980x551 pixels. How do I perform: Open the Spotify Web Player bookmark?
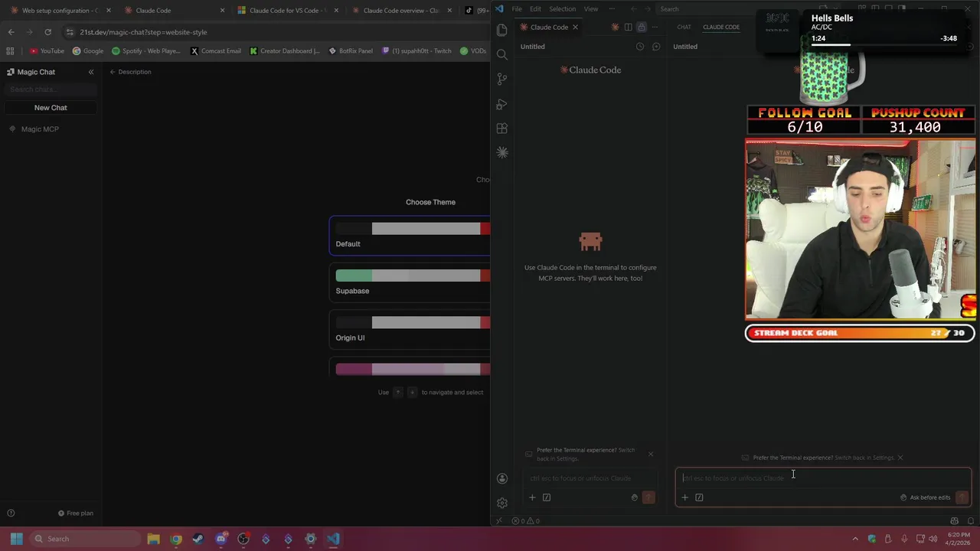click(146, 51)
